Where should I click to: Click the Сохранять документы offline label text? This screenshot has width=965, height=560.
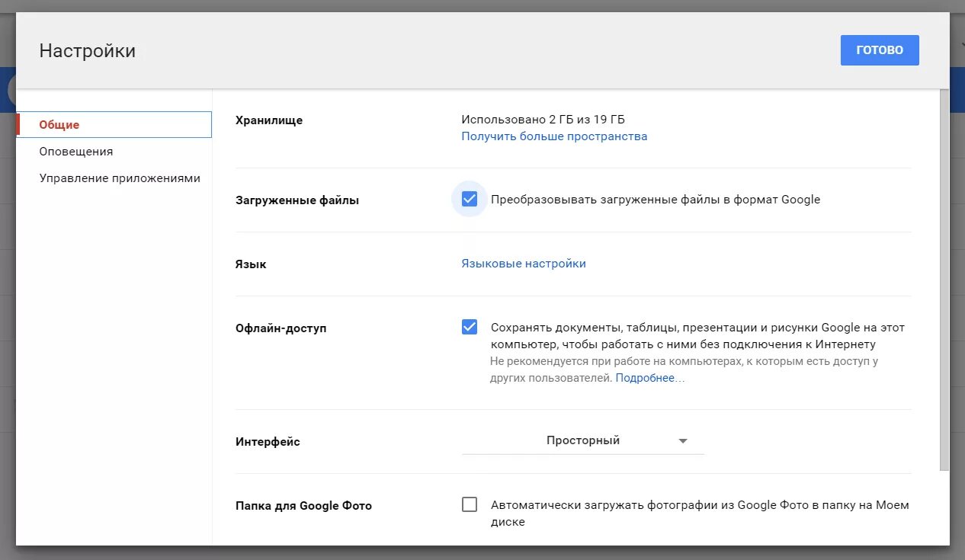[697, 336]
